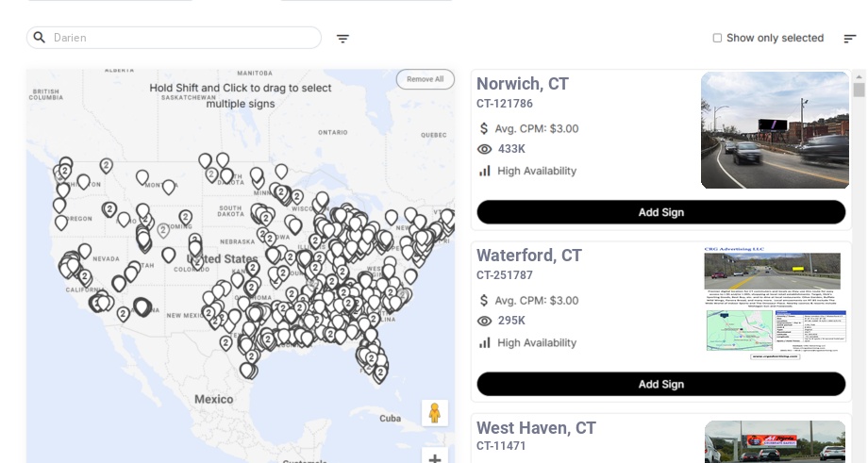Add the Norwich, CT sign

(660, 212)
